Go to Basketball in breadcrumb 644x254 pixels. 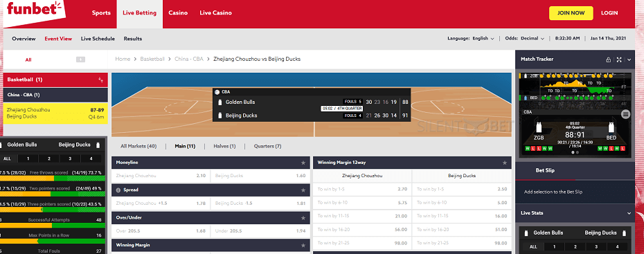tap(152, 59)
